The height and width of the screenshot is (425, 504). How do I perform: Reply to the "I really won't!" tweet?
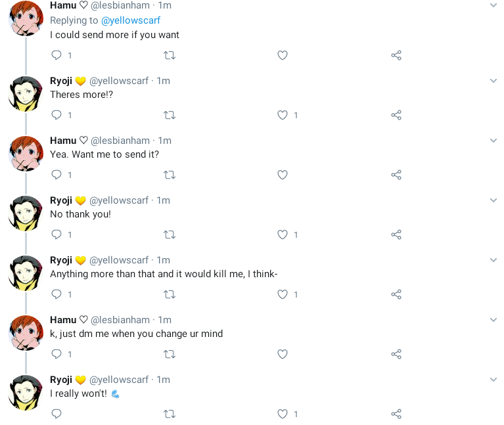click(x=57, y=414)
